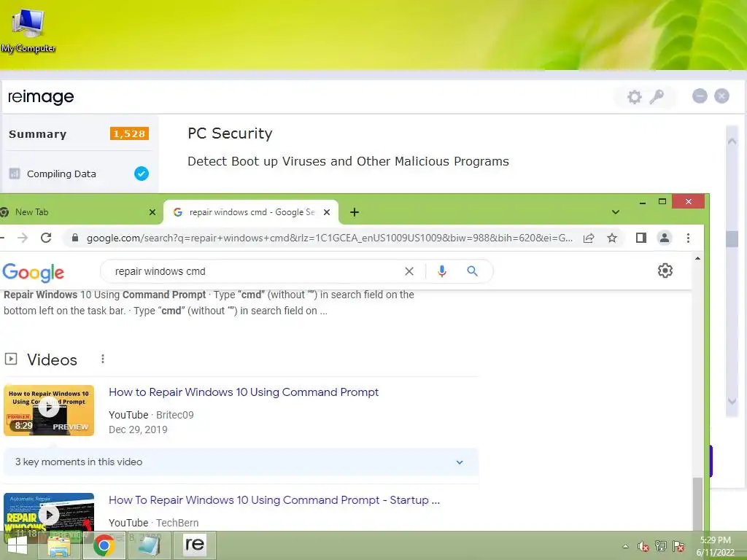The width and height of the screenshot is (747, 560).
Task: Bookmark this page with star icon
Action: click(612, 238)
